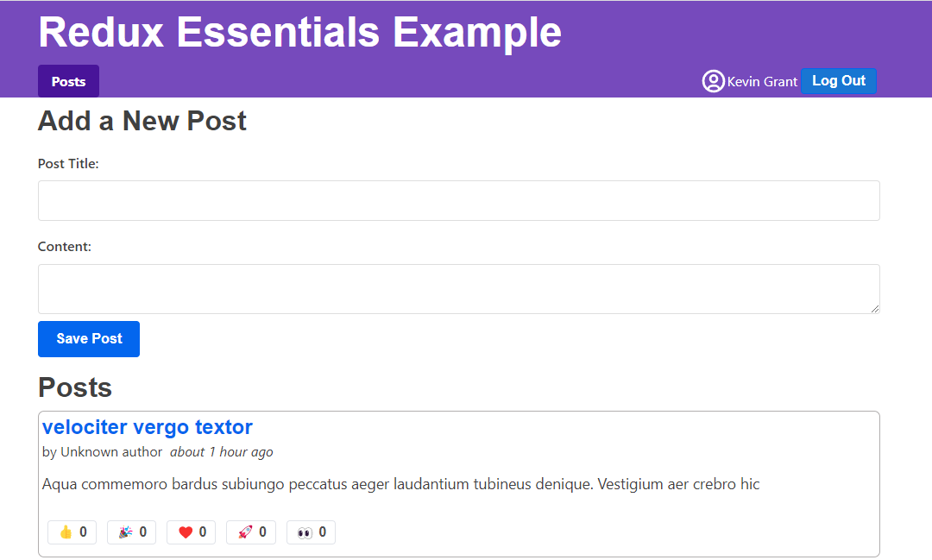This screenshot has height=560, width=932.
Task: Open the Posts navigation item
Action: click(x=68, y=80)
